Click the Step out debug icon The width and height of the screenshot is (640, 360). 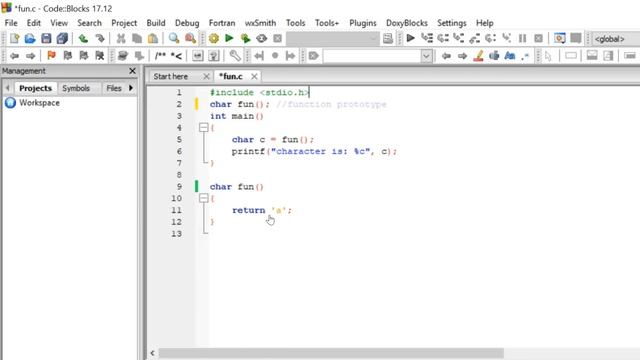tap(475, 39)
